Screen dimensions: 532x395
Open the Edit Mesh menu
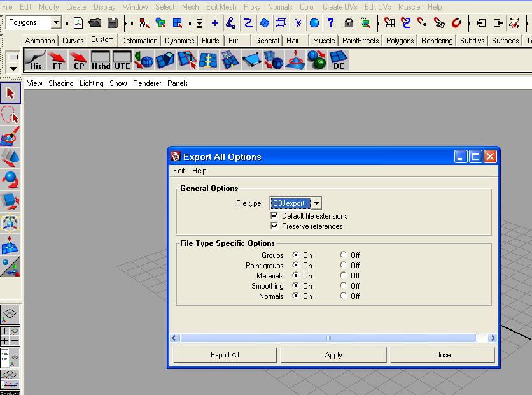(x=221, y=7)
